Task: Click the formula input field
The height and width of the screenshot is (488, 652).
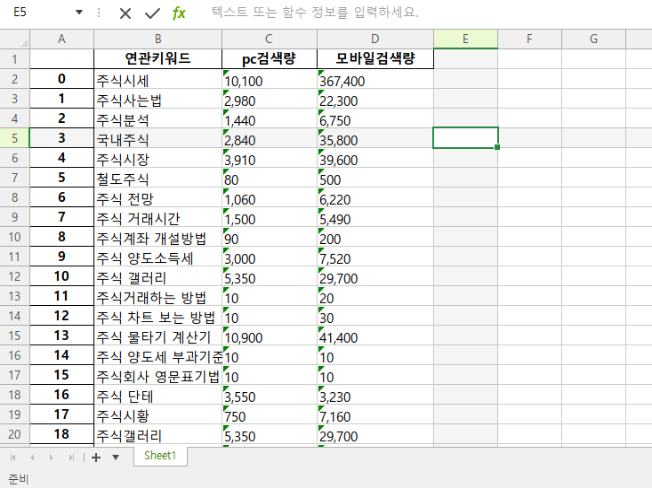Action: pyautogui.click(x=420, y=13)
